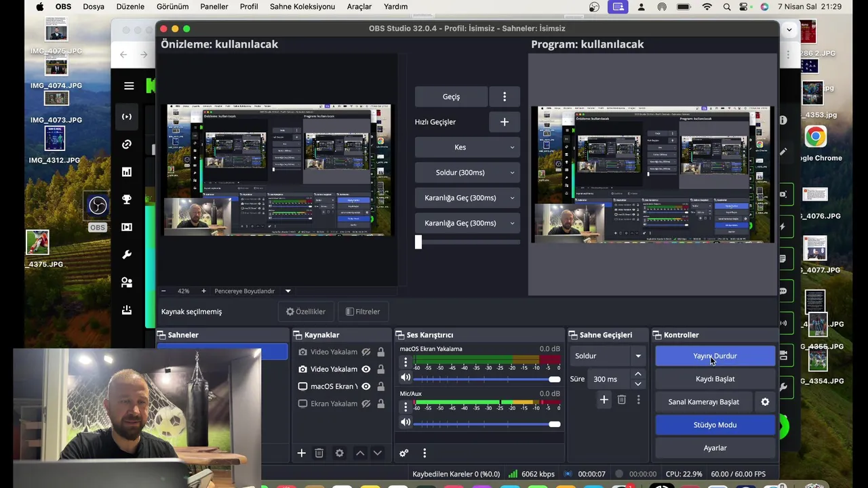Select IMG_4312.JPG file on desktop
Viewport: 868px width, 488px height.
pos(54,146)
